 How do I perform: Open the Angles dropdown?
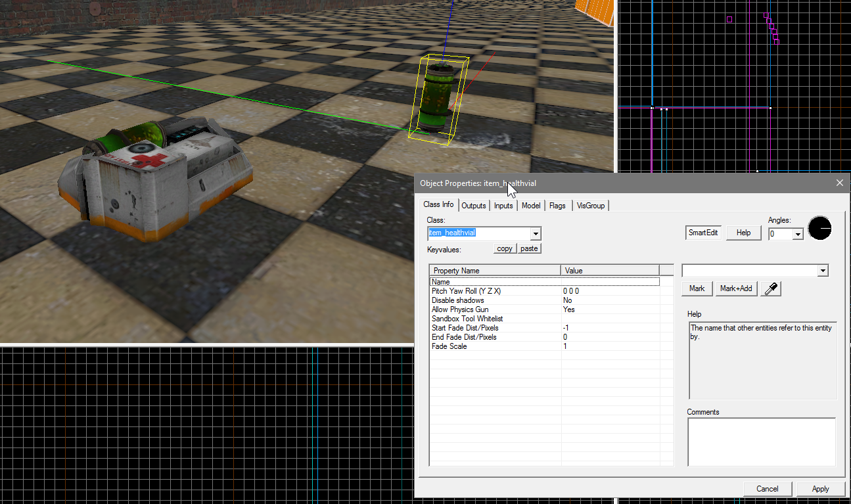pyautogui.click(x=796, y=233)
